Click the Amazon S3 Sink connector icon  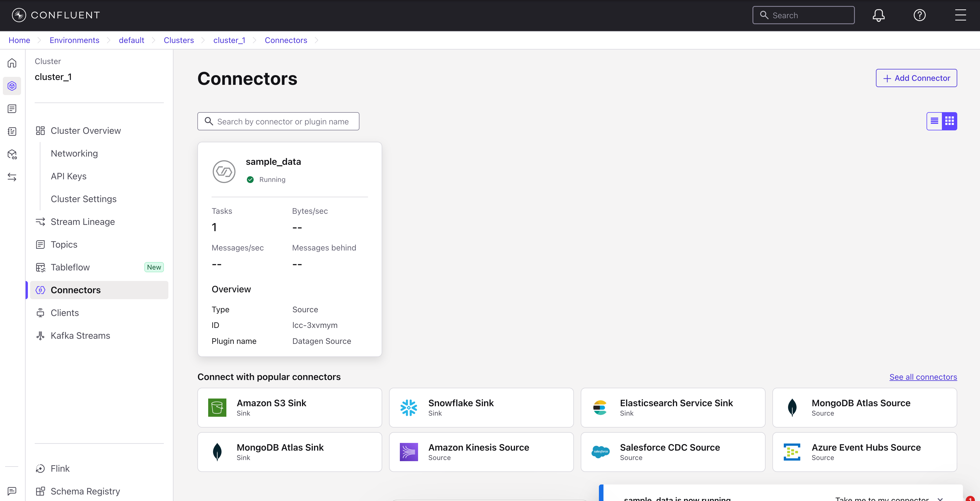pyautogui.click(x=217, y=407)
